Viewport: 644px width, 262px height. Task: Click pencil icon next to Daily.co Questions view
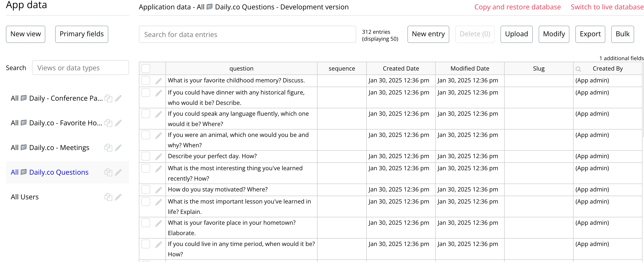[x=118, y=172]
